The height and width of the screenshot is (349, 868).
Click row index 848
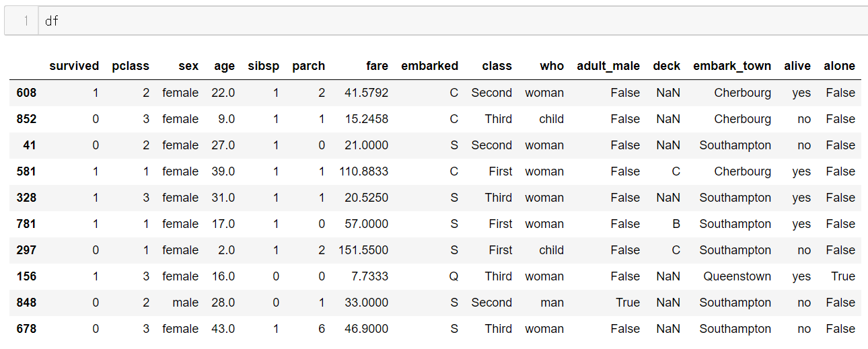26,303
